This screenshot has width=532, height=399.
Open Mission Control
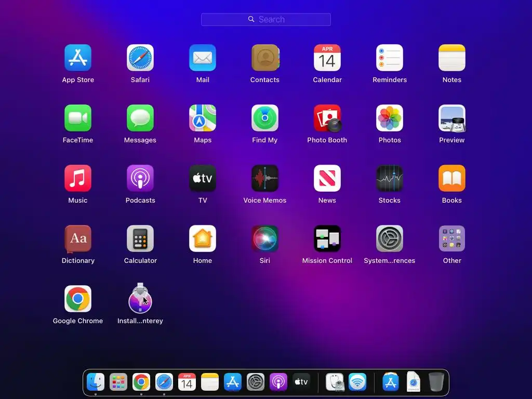tap(327, 238)
